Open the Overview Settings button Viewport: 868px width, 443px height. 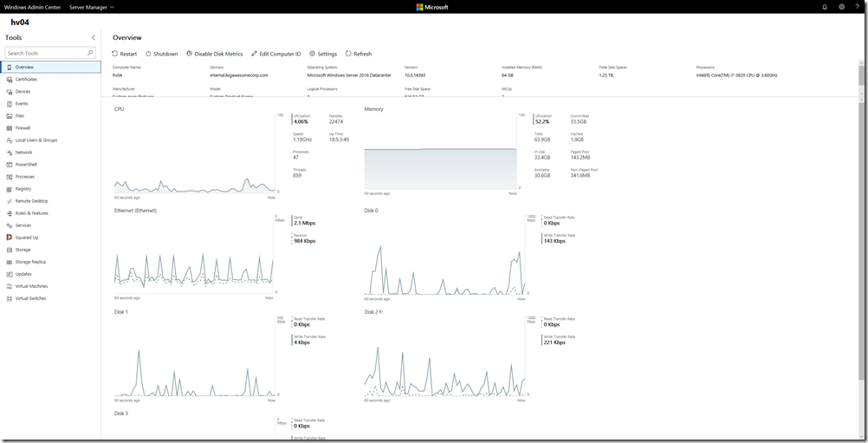pos(323,54)
